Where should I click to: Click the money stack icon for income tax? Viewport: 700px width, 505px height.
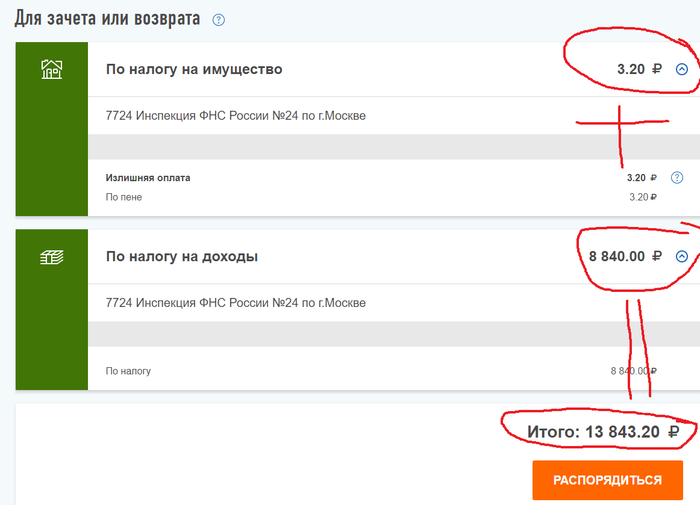[51, 257]
